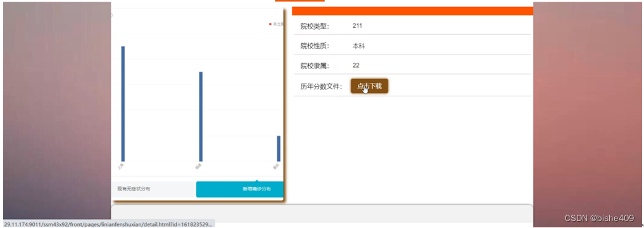Click the browser status bar URL
Image resolution: width=644 pixels, height=228 pixels.
pyautogui.click(x=109, y=224)
